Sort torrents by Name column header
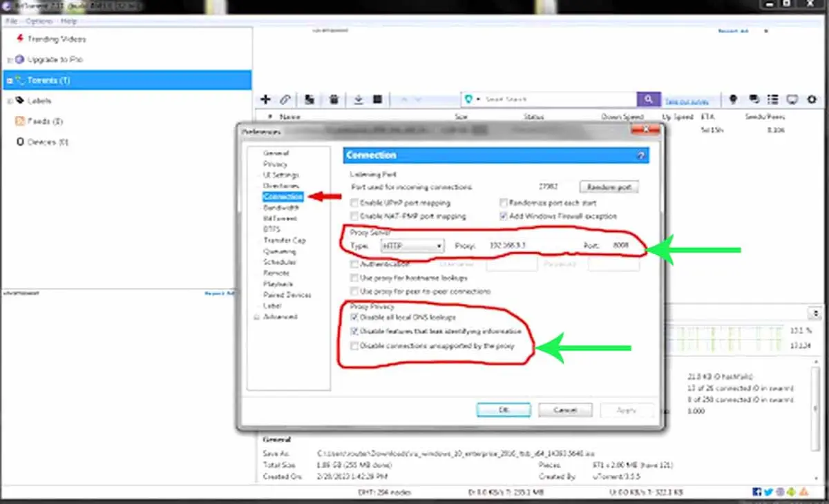Viewport: 829px width, 504px height. [x=290, y=117]
